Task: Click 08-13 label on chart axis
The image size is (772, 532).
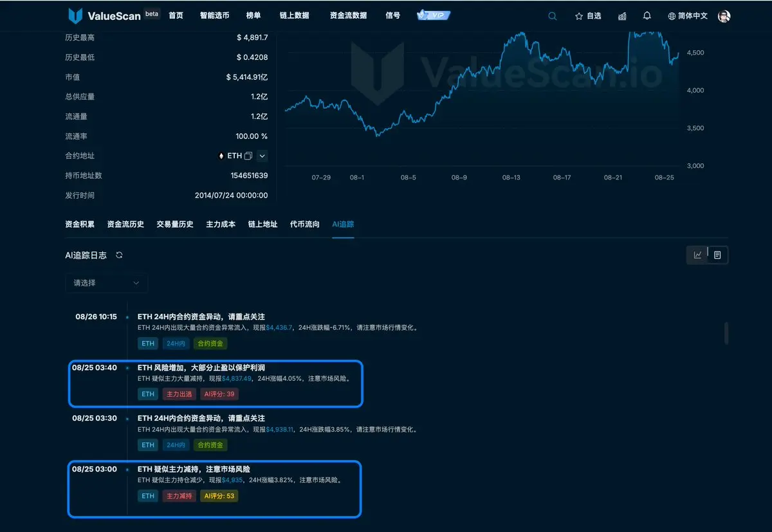Action: point(511,178)
